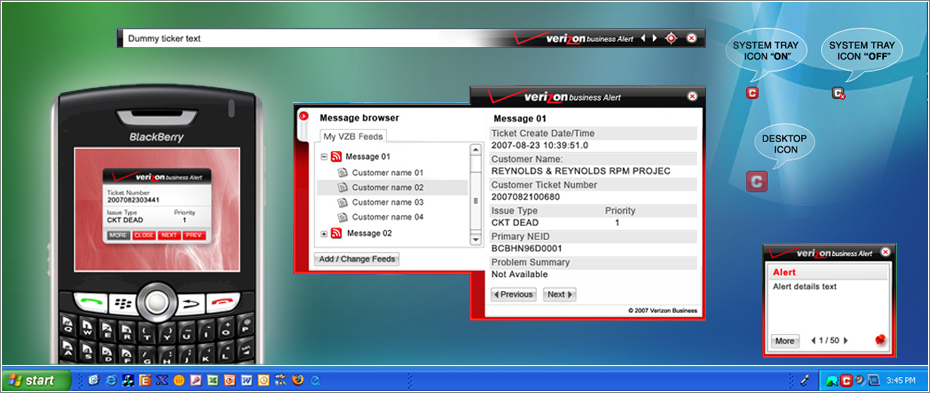
Task: Collapse the Message 01 tree node
Action: 324,157
